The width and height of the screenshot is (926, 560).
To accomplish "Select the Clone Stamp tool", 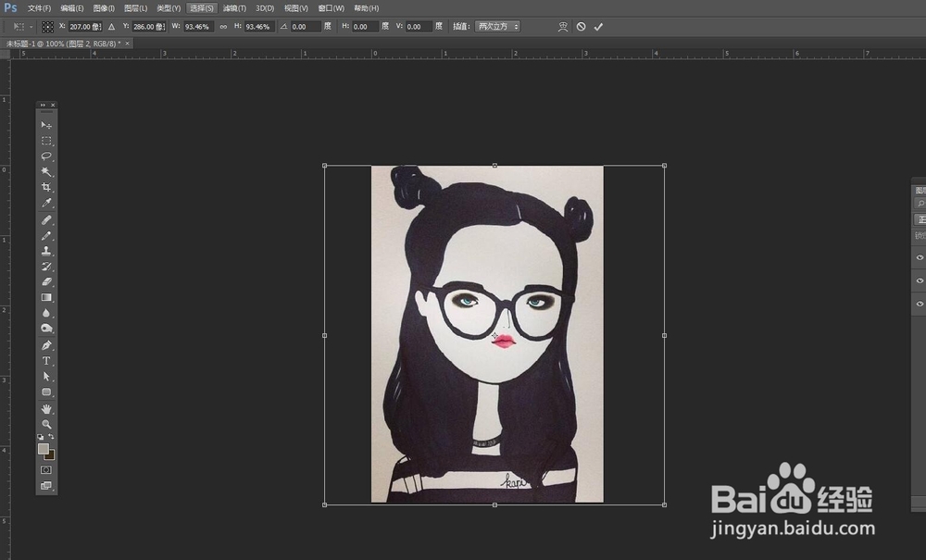I will click(x=46, y=251).
